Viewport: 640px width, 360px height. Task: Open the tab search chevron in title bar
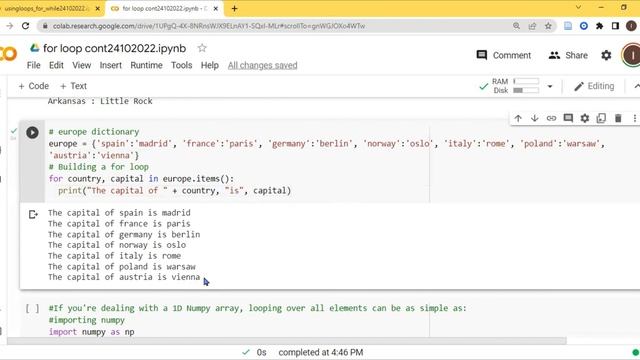tap(578, 8)
